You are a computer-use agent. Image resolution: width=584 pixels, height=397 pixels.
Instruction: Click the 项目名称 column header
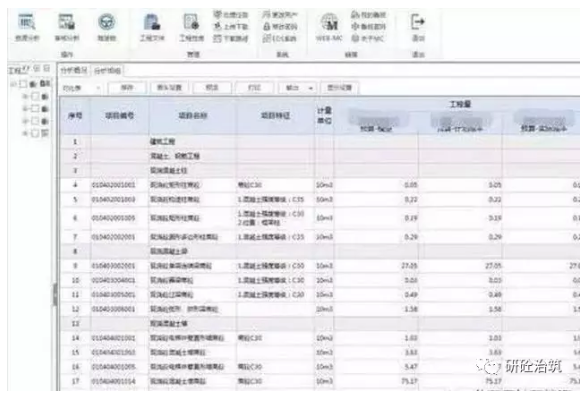coord(192,116)
